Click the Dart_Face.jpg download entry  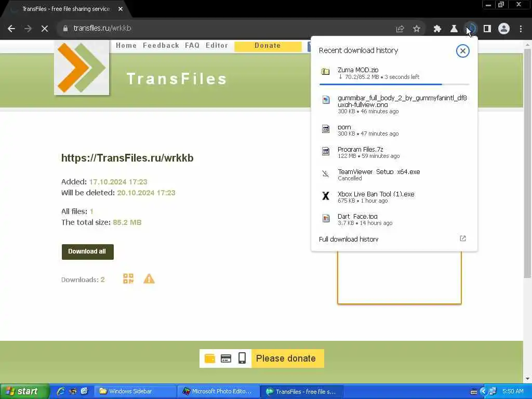[x=394, y=220]
